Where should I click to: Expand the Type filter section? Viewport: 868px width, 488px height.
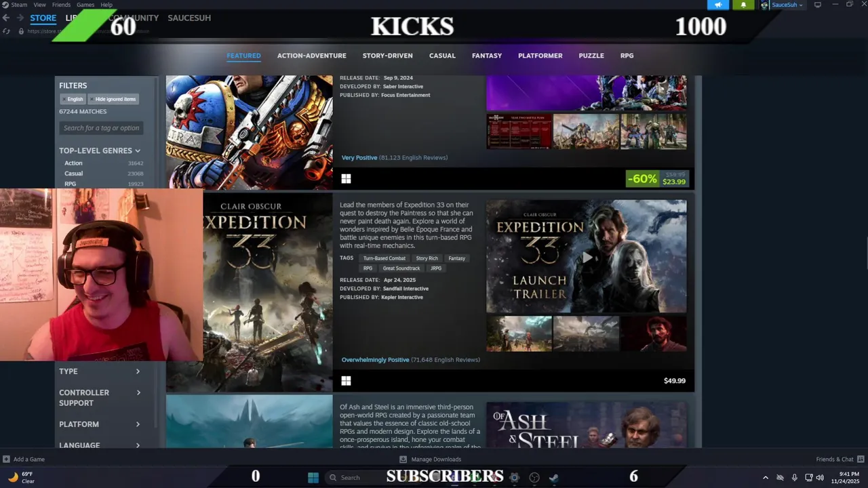100,371
